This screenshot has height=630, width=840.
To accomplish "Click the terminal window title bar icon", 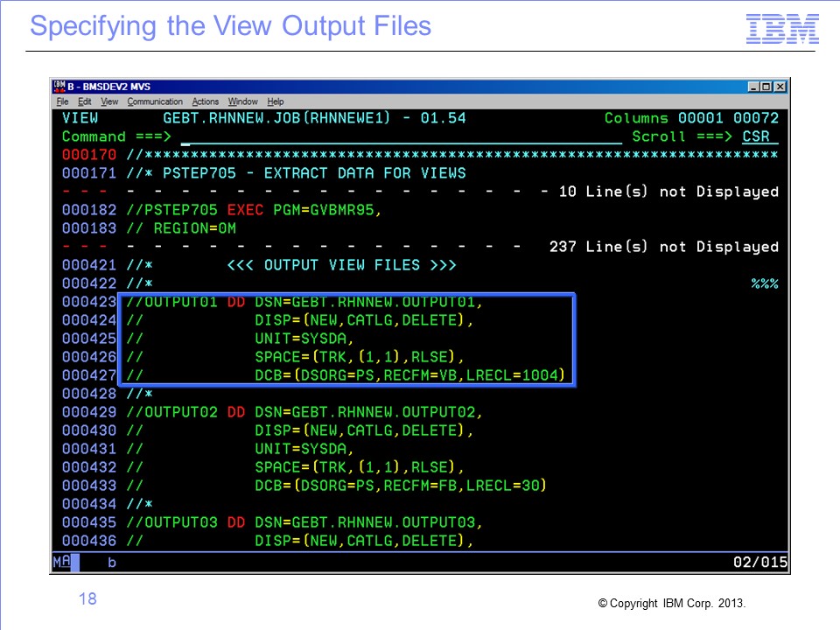I will 59,87.
